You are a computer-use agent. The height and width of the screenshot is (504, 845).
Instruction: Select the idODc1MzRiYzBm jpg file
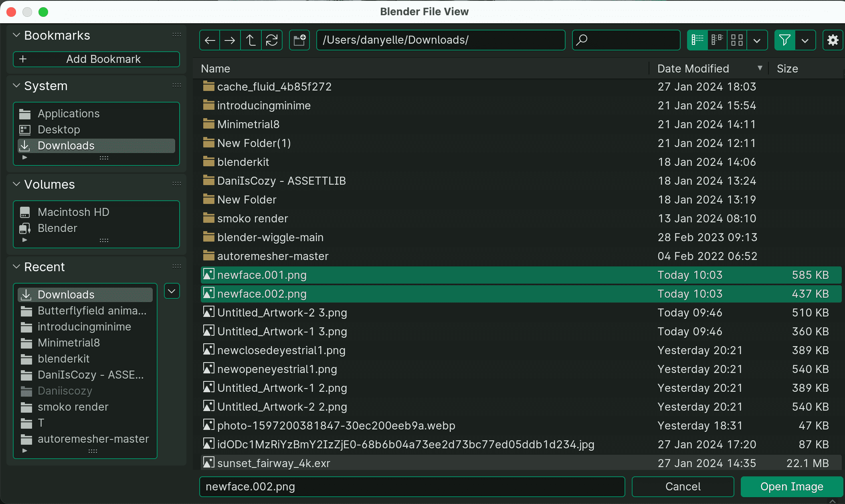pyautogui.click(x=521, y=444)
